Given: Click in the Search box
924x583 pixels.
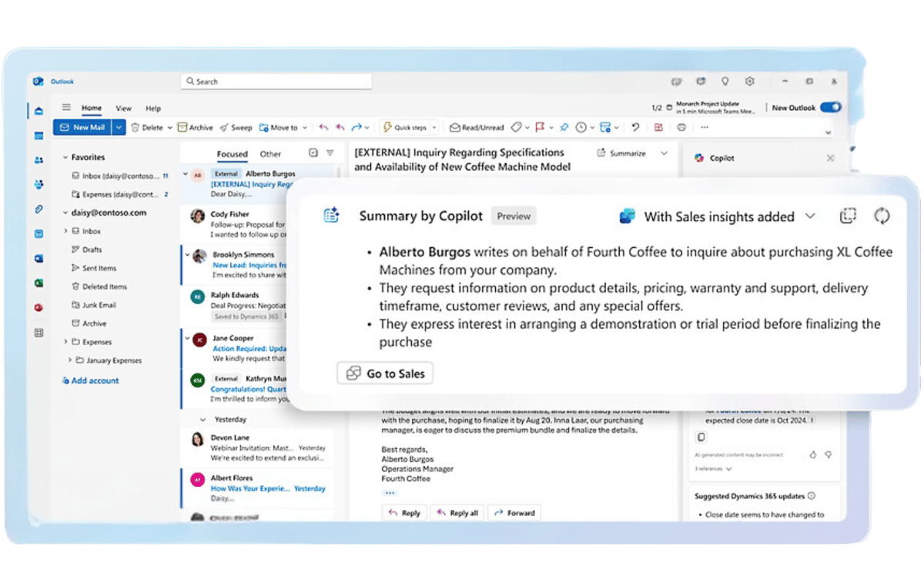Looking at the screenshot, I should coord(276,81).
